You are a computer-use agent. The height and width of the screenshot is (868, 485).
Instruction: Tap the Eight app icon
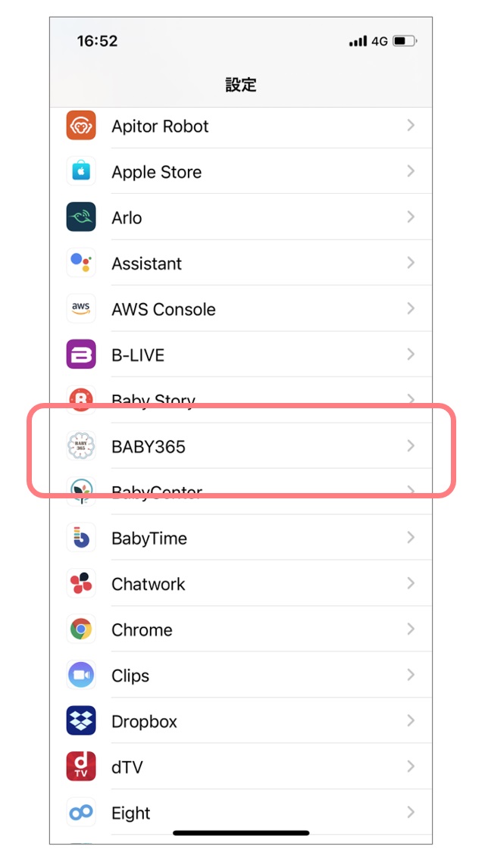[81, 813]
